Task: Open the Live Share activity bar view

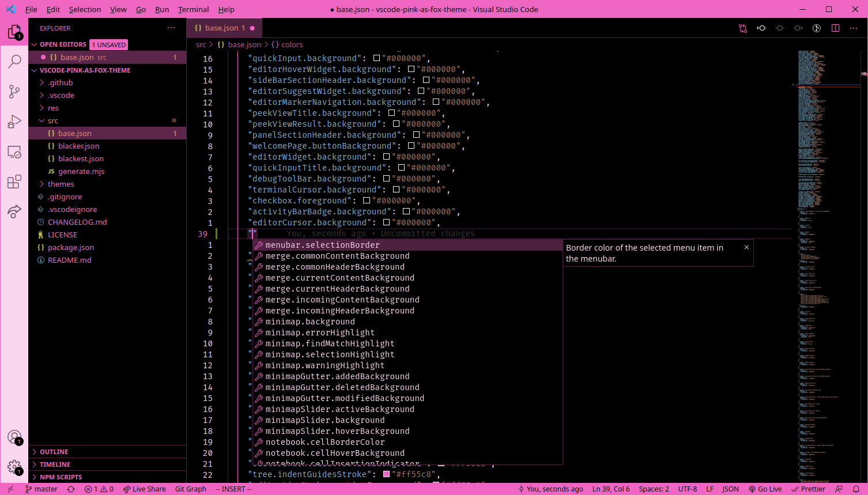Action: coord(14,211)
